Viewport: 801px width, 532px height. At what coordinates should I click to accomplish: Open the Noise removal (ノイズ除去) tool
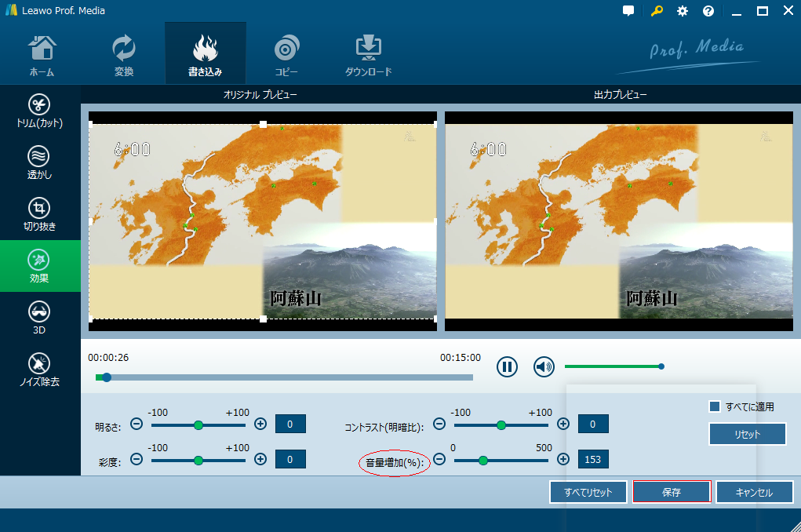[39, 370]
